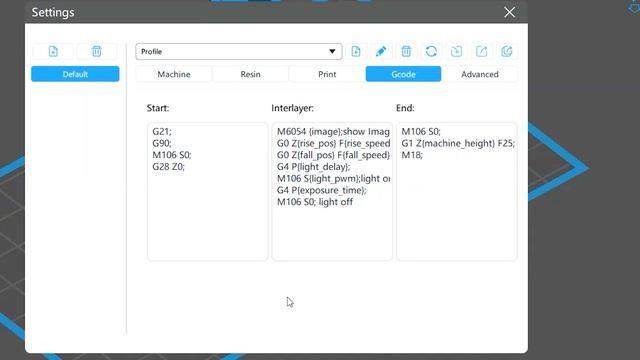
Task: Switch to the Machine tab
Action: tap(174, 74)
